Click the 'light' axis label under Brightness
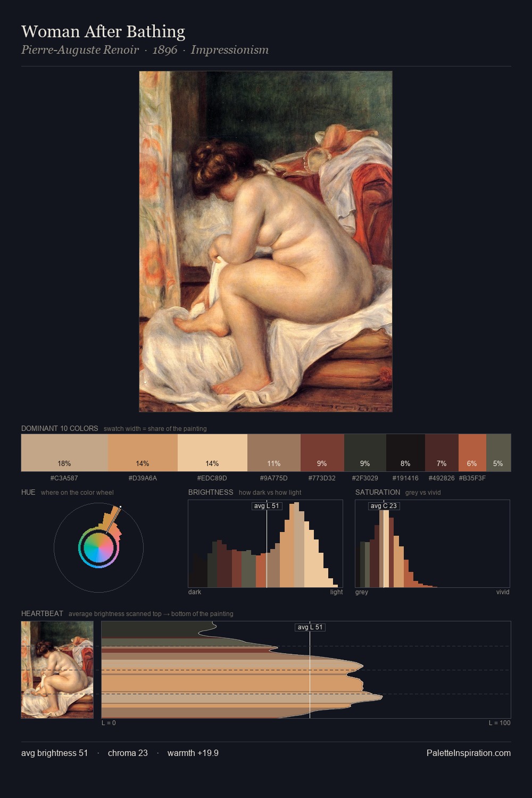This screenshot has width=532, height=798. point(337,592)
